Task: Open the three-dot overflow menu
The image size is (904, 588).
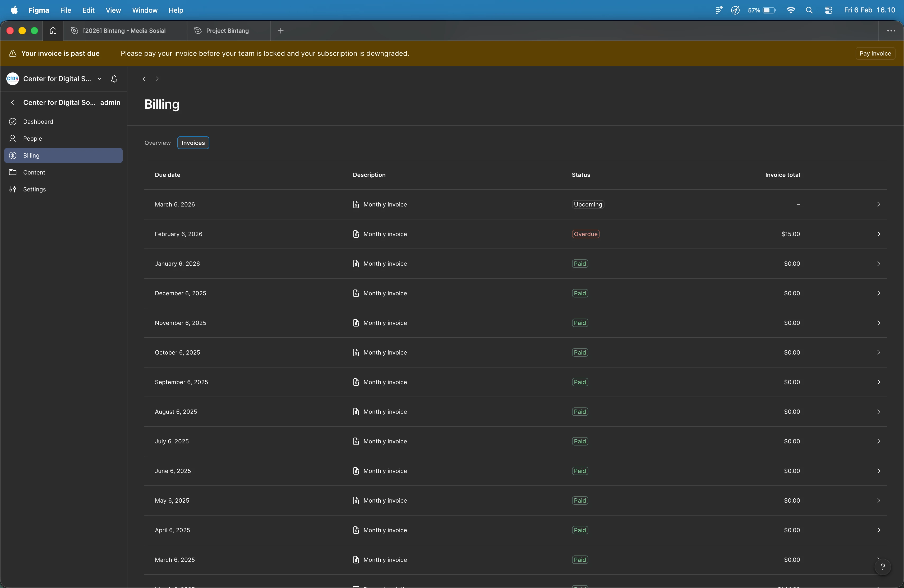Action: (x=891, y=31)
